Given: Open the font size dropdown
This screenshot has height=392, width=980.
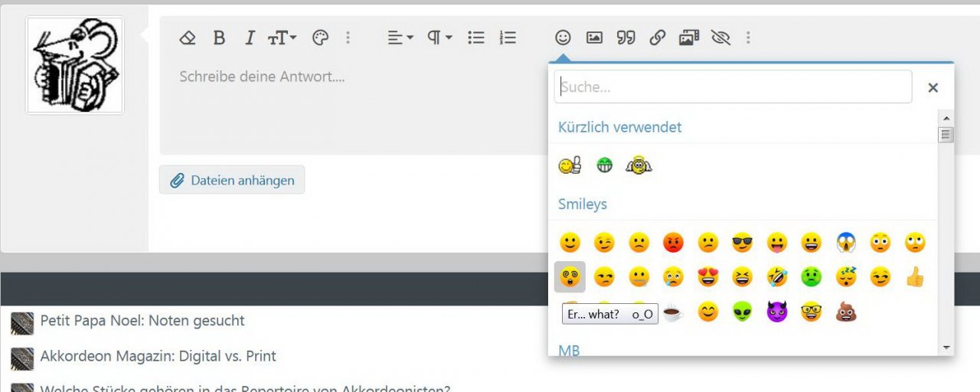Looking at the screenshot, I should [282, 38].
